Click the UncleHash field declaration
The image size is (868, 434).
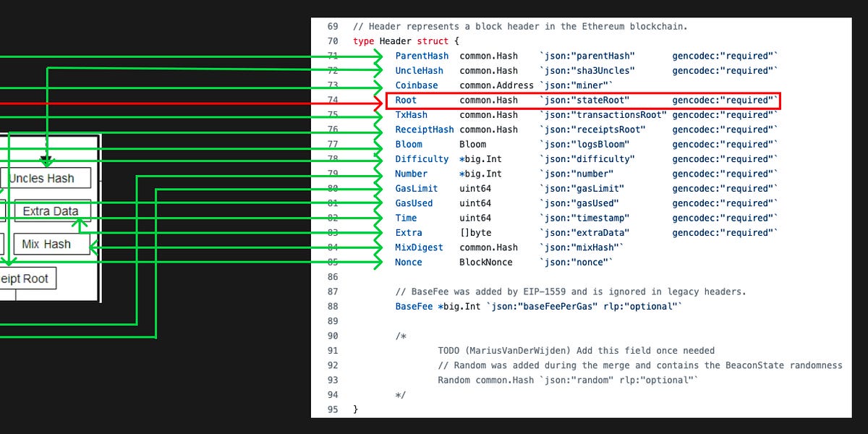pyautogui.click(x=420, y=70)
